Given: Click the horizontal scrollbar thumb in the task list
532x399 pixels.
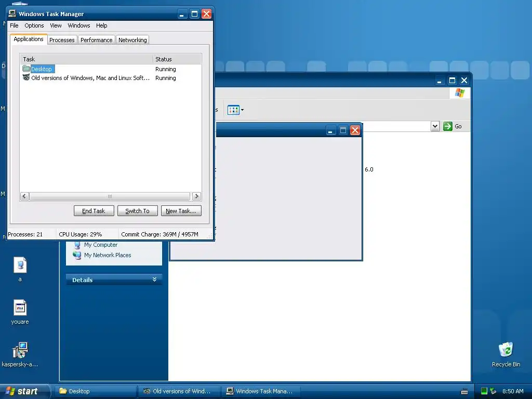Looking at the screenshot, I should [110, 196].
